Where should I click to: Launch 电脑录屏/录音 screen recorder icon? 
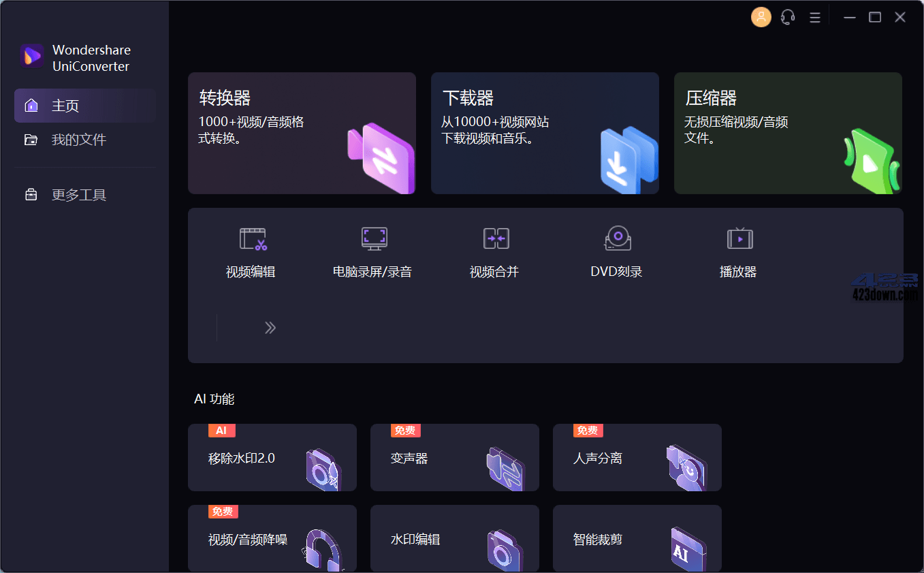tap(373, 239)
